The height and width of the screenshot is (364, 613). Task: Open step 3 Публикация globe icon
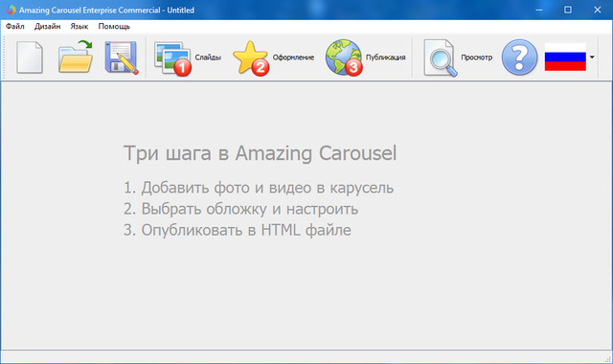pos(344,57)
